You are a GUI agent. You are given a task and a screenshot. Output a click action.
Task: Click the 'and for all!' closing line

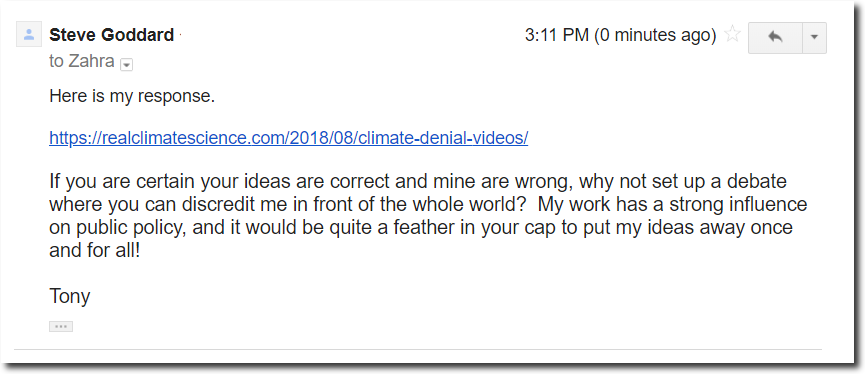click(94, 252)
